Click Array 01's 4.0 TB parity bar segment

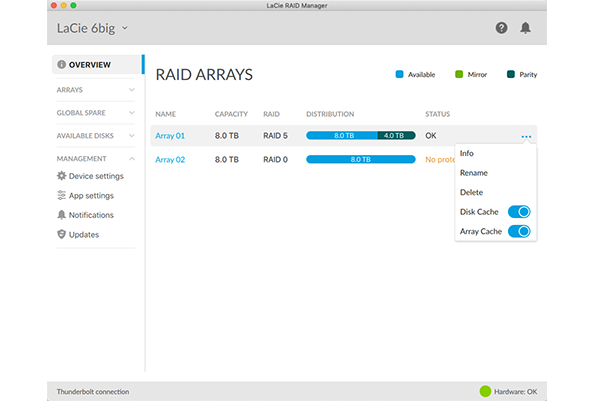coord(396,136)
